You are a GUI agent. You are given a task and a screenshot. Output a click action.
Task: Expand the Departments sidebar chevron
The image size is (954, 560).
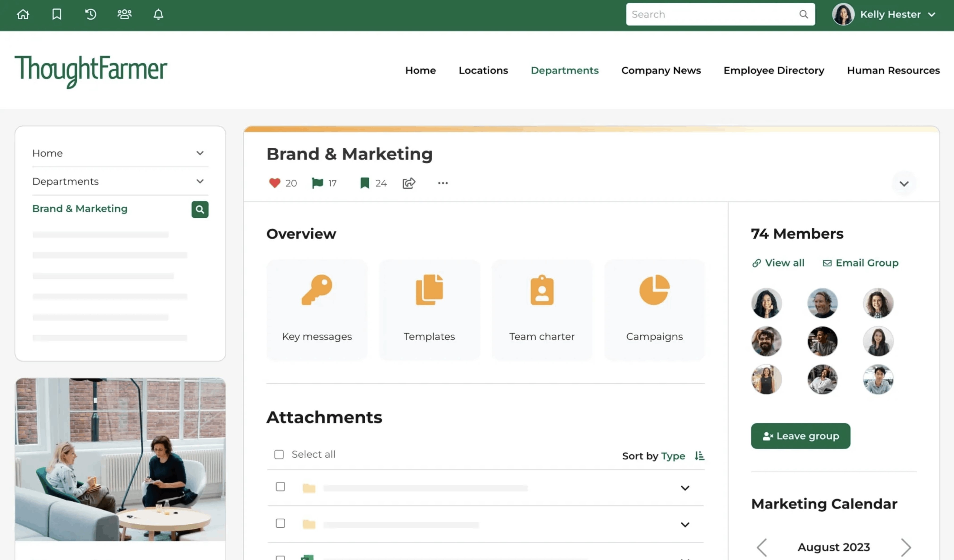199,182
